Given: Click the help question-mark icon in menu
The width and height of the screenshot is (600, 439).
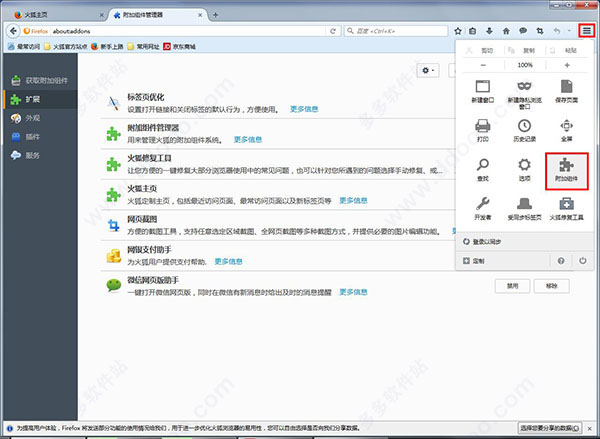Looking at the screenshot, I should pyautogui.click(x=561, y=261).
